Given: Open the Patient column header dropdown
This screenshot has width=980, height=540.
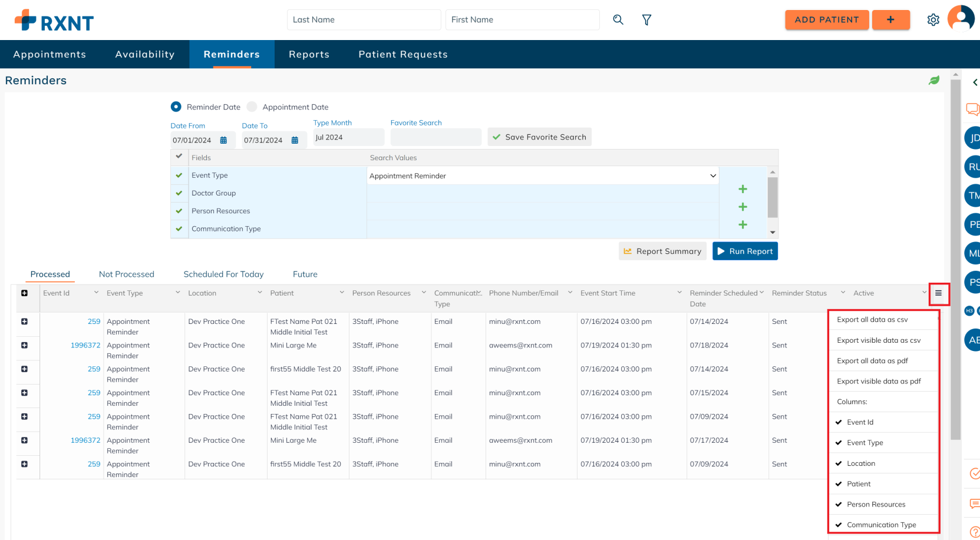Looking at the screenshot, I should [x=342, y=293].
